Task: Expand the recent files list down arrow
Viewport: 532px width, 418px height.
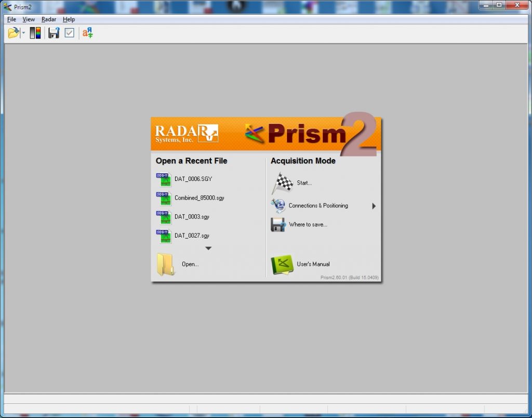Action: pyautogui.click(x=208, y=249)
